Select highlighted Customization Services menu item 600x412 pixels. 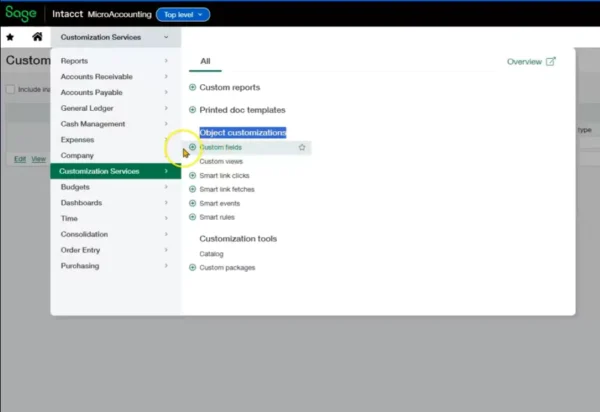[x=116, y=171]
